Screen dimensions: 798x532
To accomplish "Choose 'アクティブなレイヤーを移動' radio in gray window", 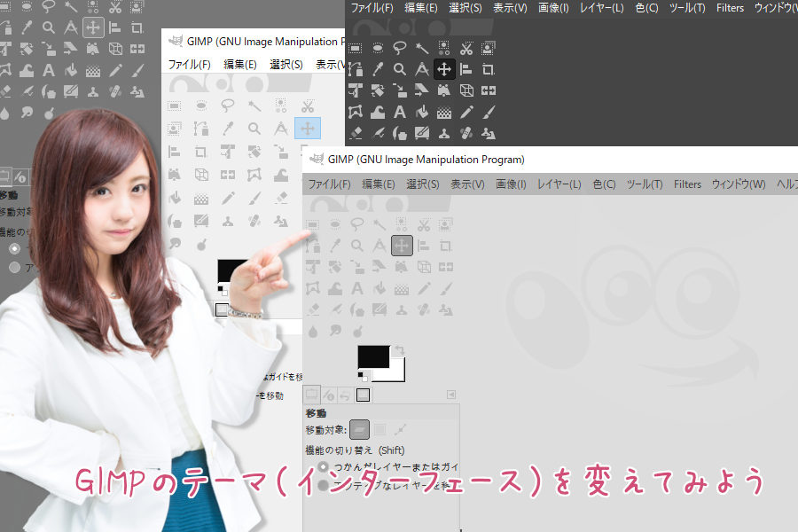I will point(323,485).
